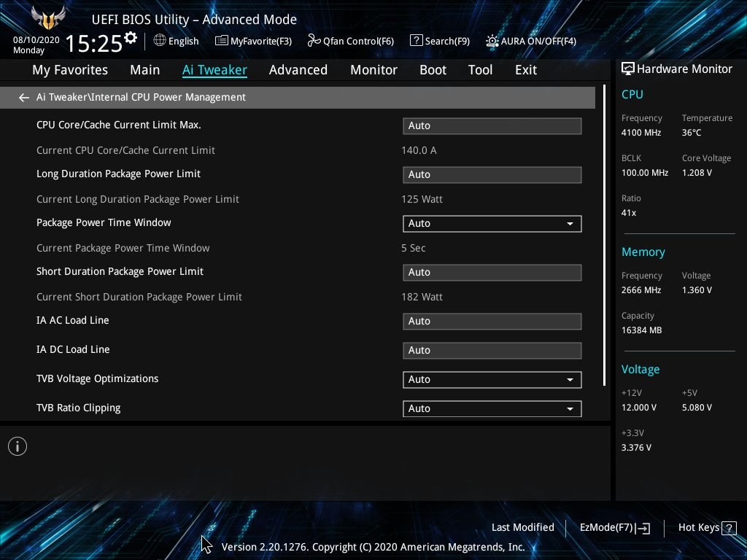Screen dimensions: 747x560
Task: Click the '15:25' clock display
Action: point(93,44)
